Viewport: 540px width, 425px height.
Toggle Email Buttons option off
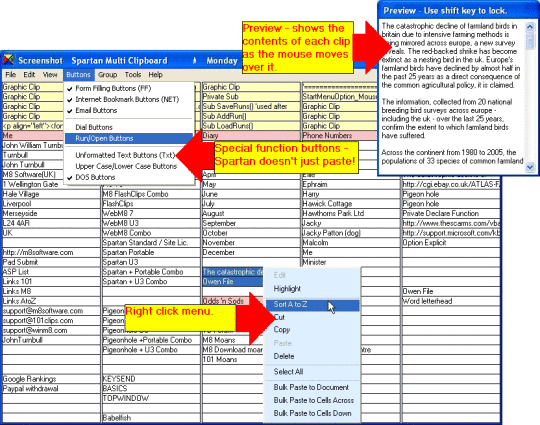(129, 111)
